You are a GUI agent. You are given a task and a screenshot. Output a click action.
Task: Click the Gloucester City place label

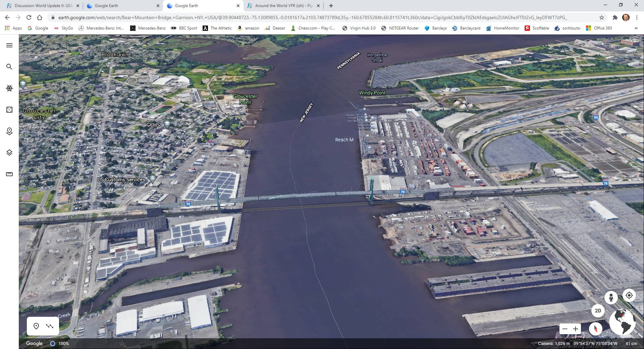(39, 114)
